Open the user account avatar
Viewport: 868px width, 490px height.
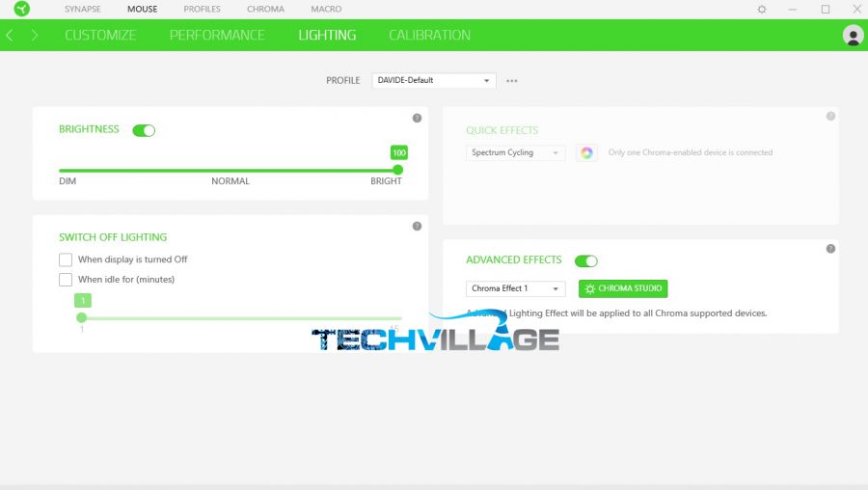pyautogui.click(x=854, y=36)
